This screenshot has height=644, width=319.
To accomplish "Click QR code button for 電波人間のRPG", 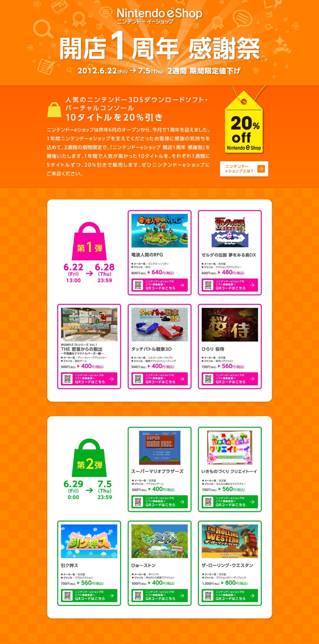I will (159, 285).
